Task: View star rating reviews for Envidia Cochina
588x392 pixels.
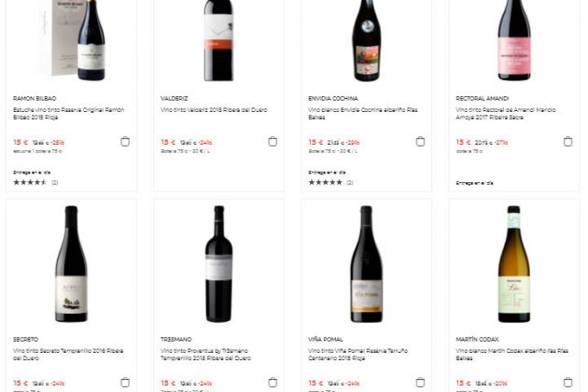Action: (325, 182)
